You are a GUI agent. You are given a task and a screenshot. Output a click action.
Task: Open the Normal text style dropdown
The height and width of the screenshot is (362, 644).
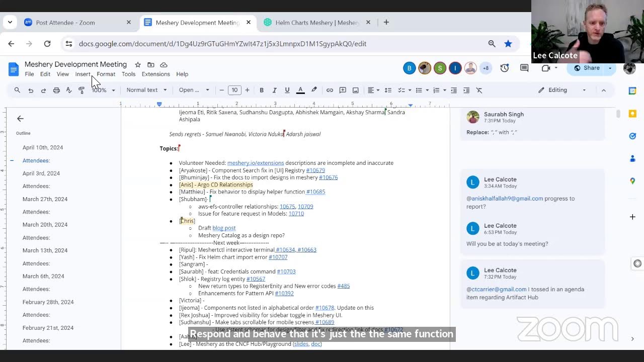[x=146, y=90]
